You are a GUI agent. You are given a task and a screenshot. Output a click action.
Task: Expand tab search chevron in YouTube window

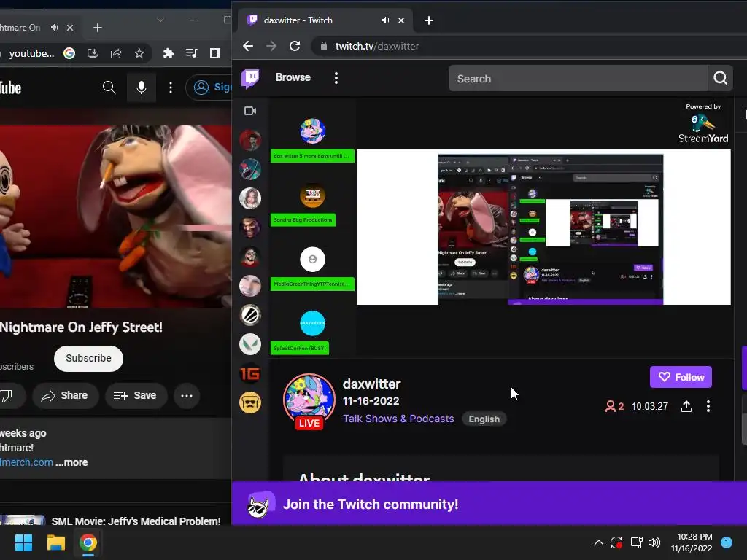(160, 20)
